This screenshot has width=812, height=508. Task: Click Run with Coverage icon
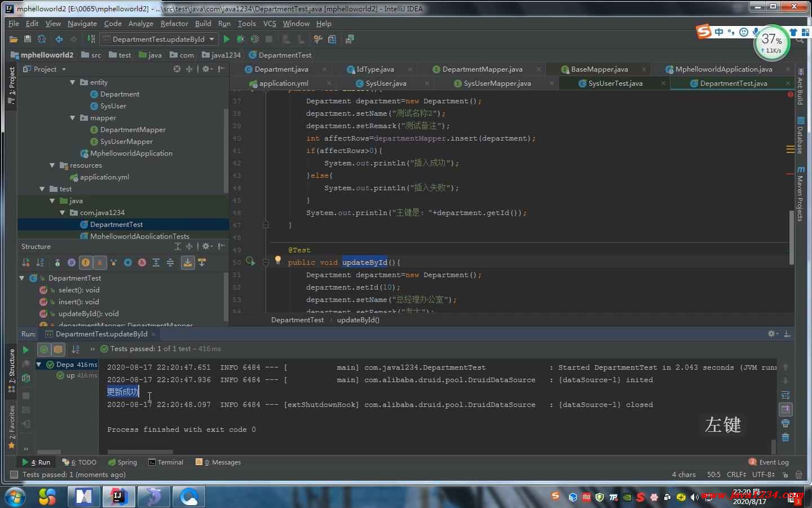pos(255,39)
